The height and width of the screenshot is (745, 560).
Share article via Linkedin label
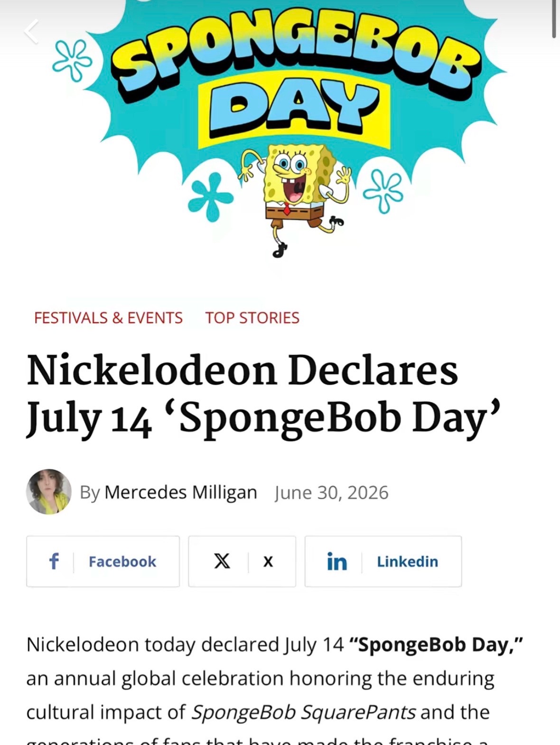coord(408,561)
